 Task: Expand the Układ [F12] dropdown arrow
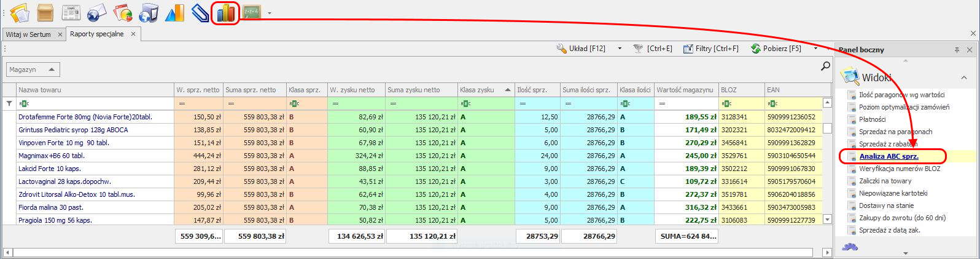[620, 49]
